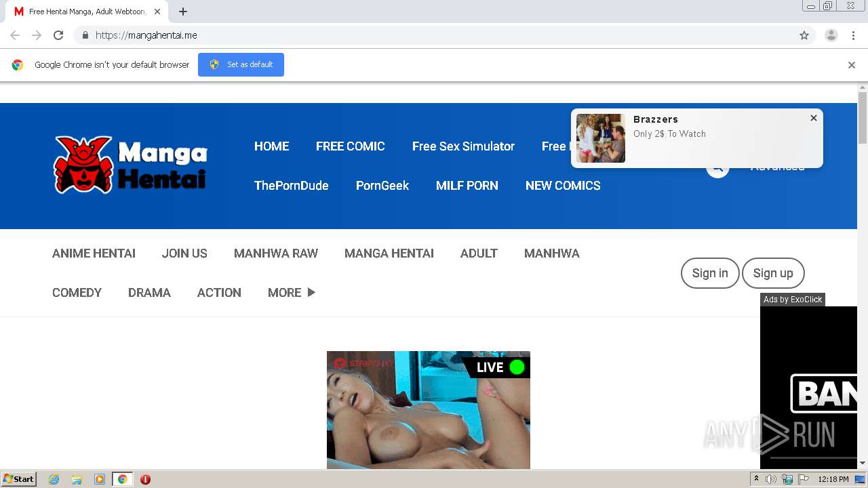Open ThePornDude nav link
The image size is (868, 488).
click(292, 186)
